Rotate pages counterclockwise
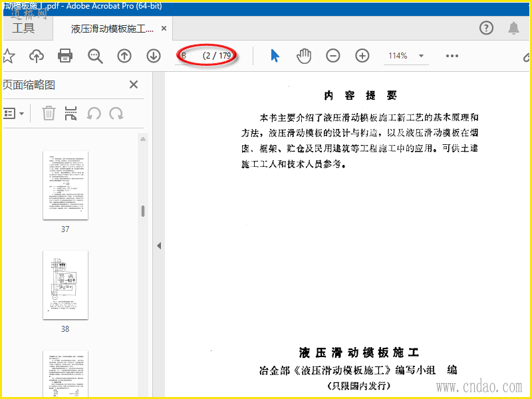 point(94,113)
